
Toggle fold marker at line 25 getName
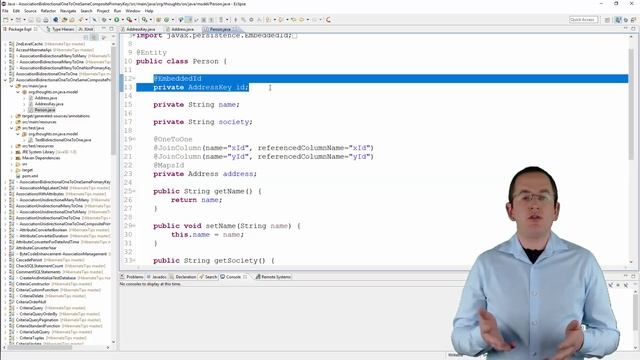(134, 191)
